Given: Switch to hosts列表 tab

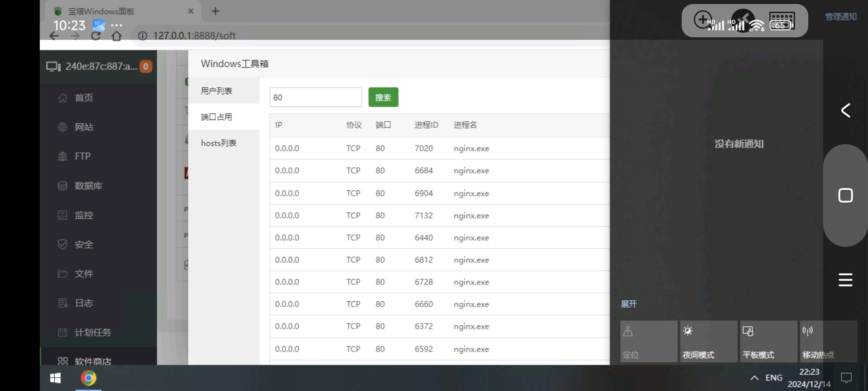Looking at the screenshot, I should [224, 143].
